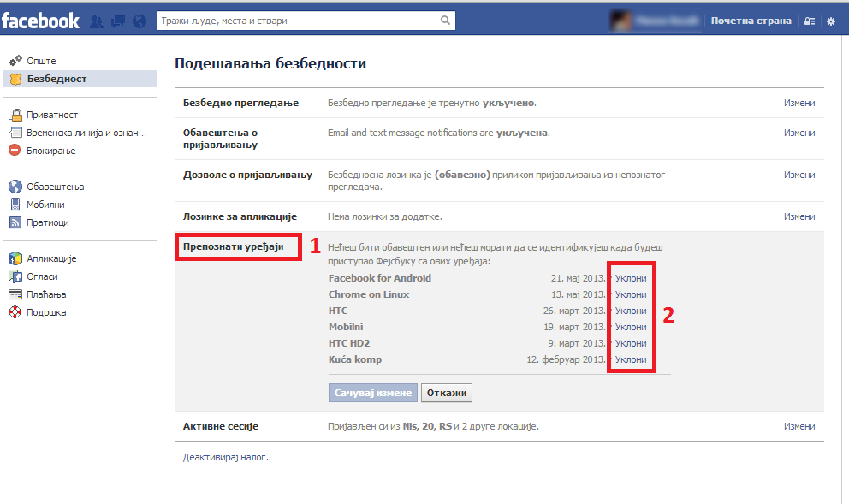Open Апликације settings

pyautogui.click(x=52, y=258)
